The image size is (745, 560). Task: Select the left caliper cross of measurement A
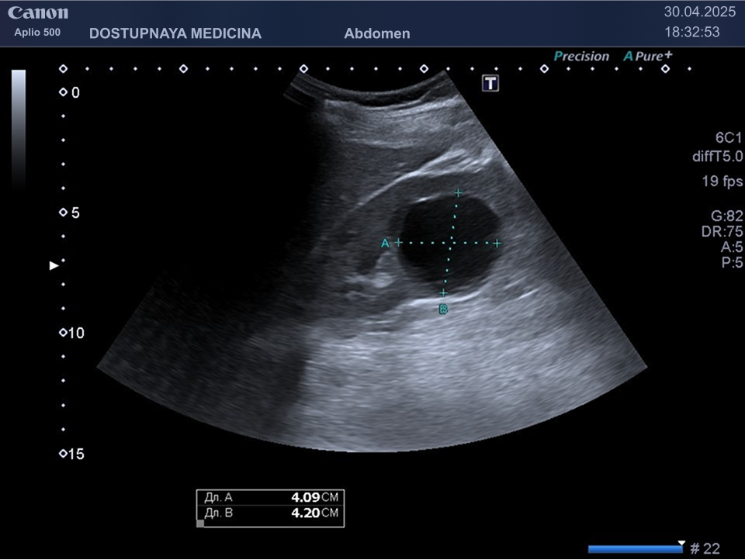(x=398, y=243)
